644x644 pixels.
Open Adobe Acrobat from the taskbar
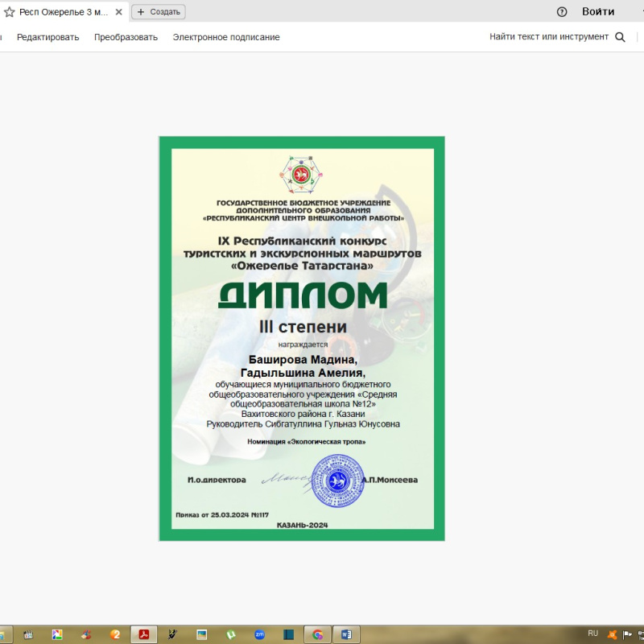[143, 634]
